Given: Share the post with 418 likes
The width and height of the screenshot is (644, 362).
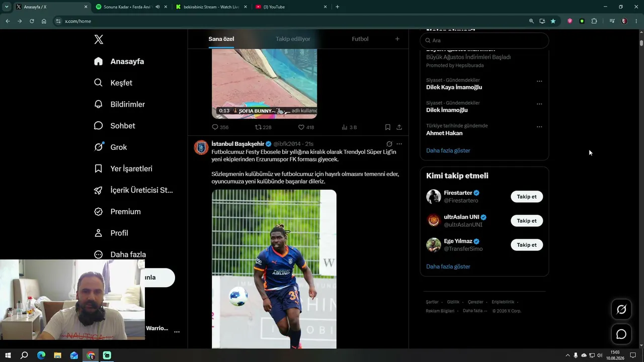Looking at the screenshot, I should click(399, 127).
